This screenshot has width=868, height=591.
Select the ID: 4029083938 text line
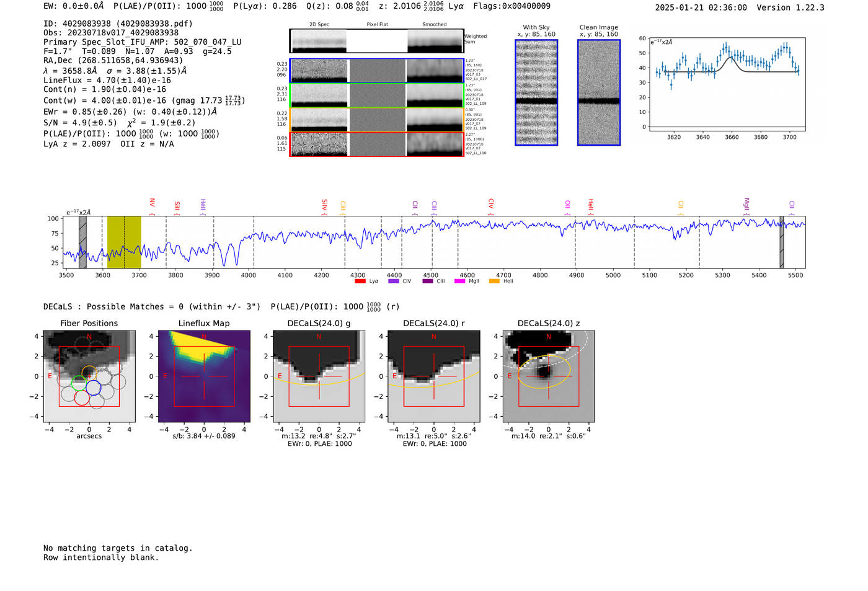(118, 24)
